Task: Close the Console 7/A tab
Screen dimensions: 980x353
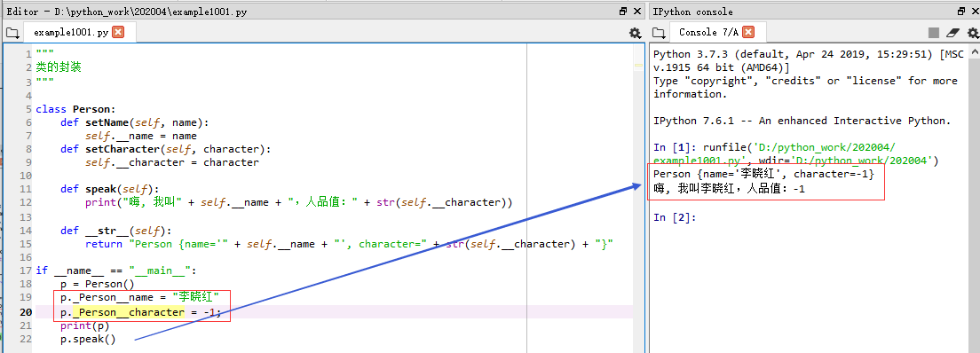Action: pyautogui.click(x=748, y=32)
